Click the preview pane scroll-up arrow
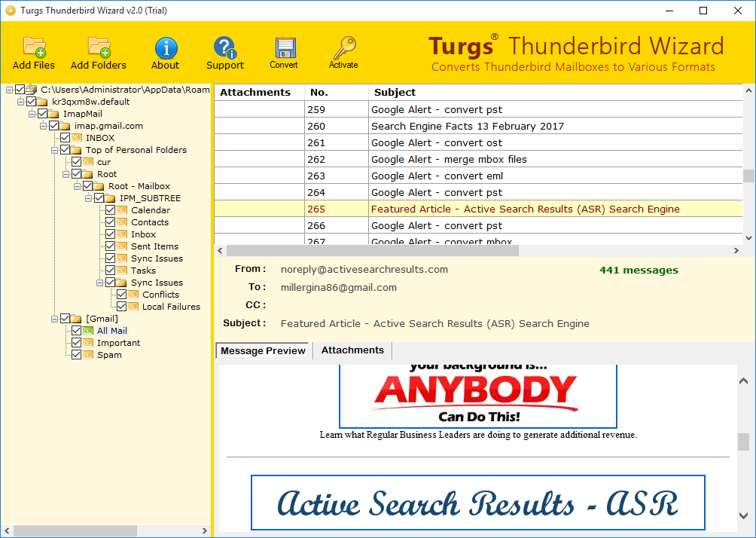The height and width of the screenshot is (538, 756). [x=743, y=381]
